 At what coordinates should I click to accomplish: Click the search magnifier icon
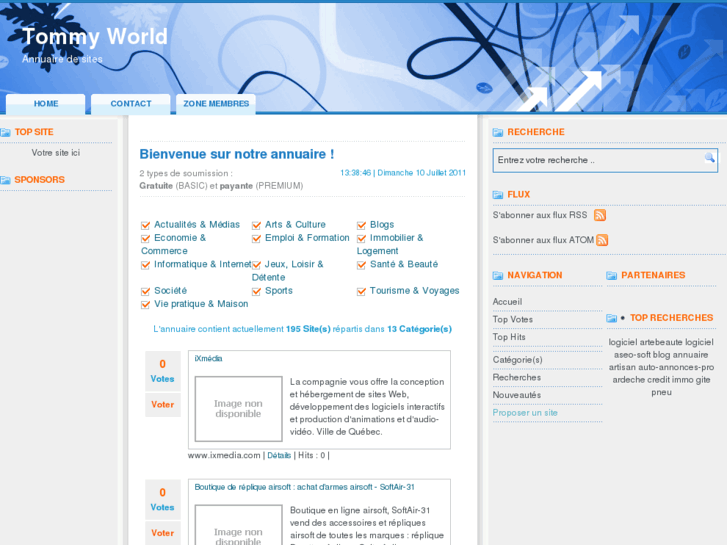tap(709, 158)
